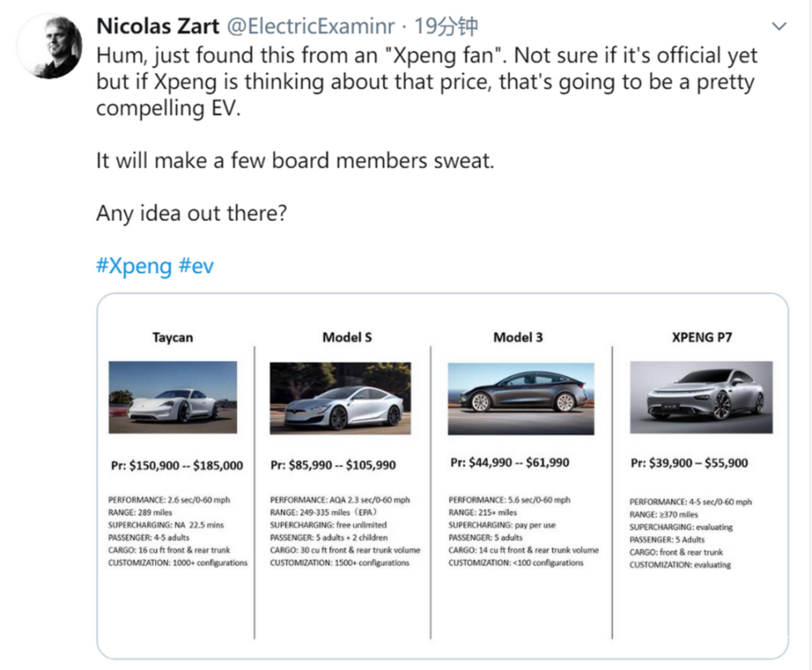Click the Taycan column heading
Screen dimensions: 812x670
172,337
